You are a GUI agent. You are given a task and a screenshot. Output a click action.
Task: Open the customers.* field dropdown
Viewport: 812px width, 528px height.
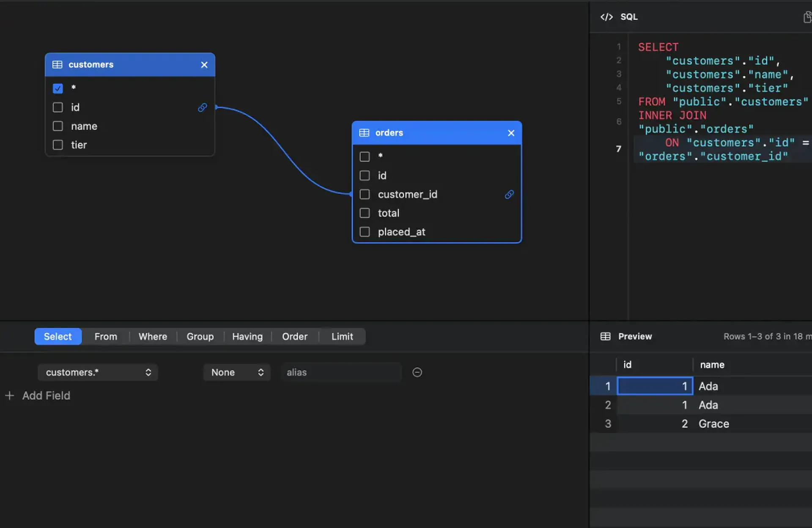click(98, 372)
